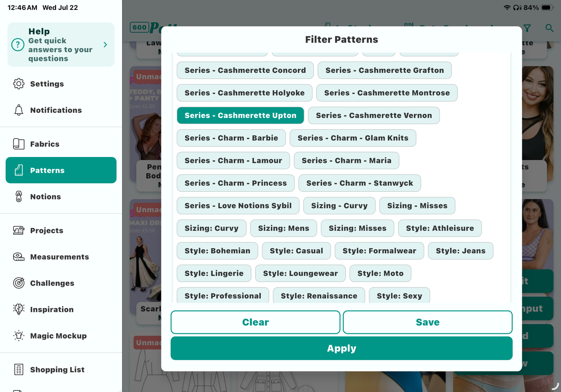Screen dimensions: 561x392
Task: Click the Measurements tape icon
Action: [x=19, y=257]
